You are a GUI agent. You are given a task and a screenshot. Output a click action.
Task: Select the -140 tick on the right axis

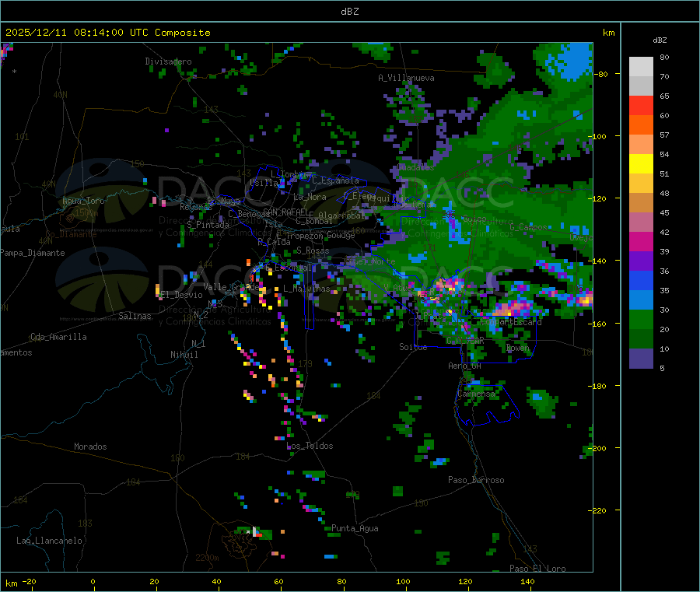pyautogui.click(x=598, y=261)
